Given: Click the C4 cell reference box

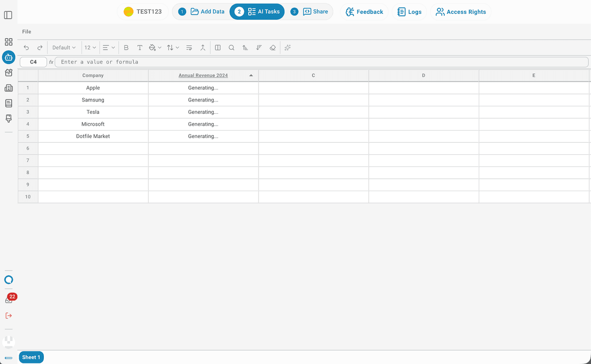Looking at the screenshot, I should coord(33,62).
